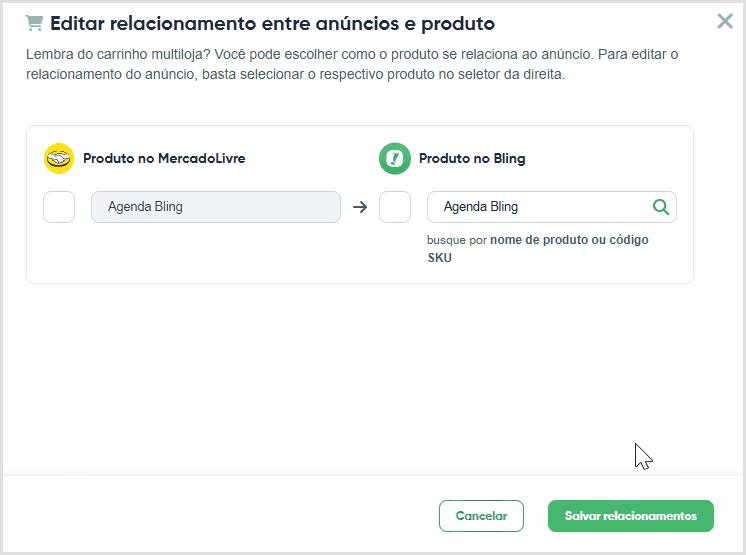Click the 'Produto no Bling' heading

coord(472,158)
